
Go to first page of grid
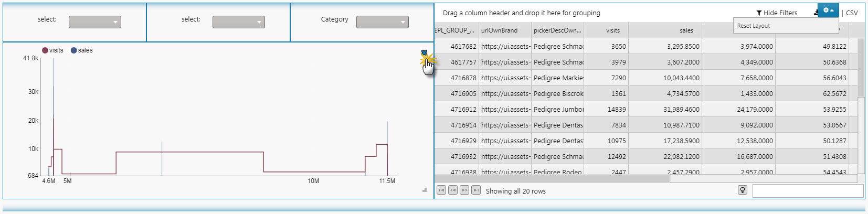[x=441, y=190]
